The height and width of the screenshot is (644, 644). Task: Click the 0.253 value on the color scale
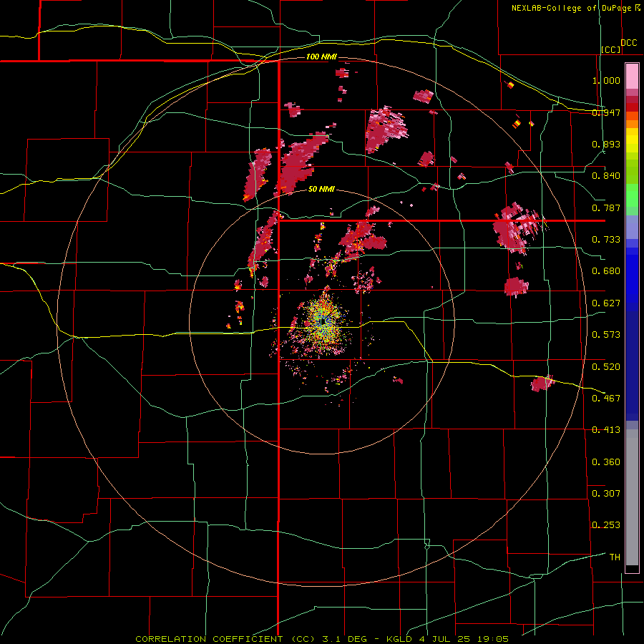click(x=606, y=525)
